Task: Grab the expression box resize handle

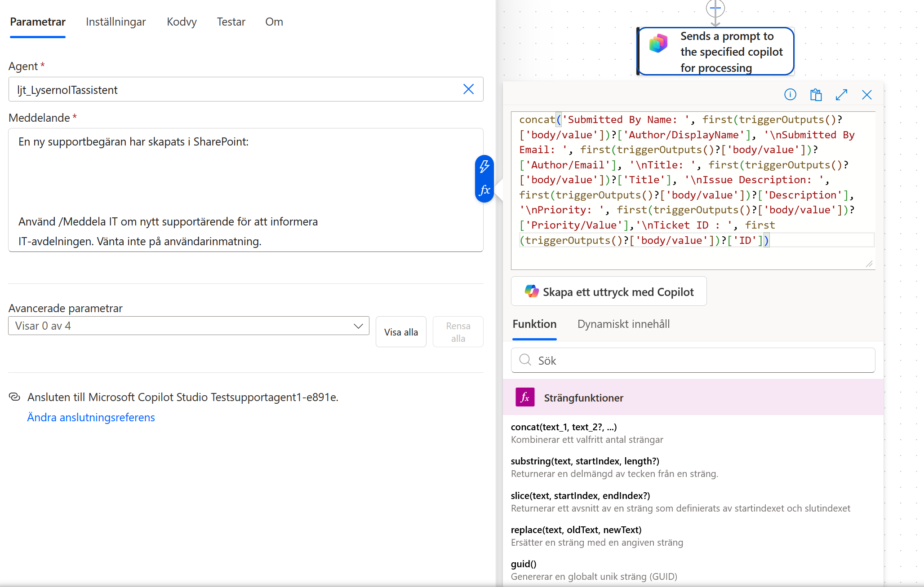Action: [x=869, y=264]
